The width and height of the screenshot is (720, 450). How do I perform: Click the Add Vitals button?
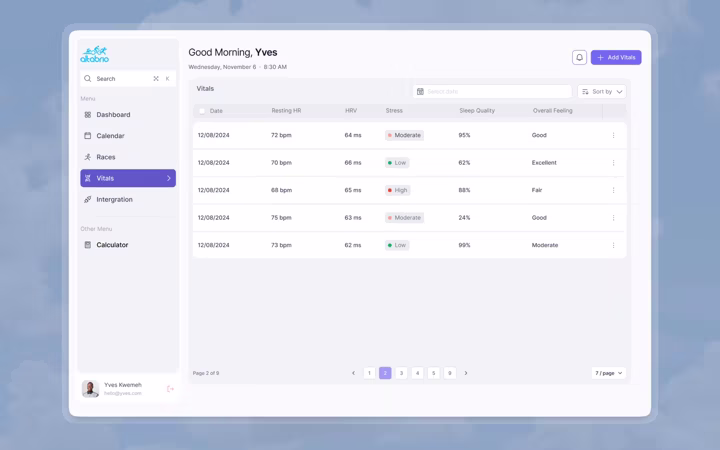(x=616, y=57)
